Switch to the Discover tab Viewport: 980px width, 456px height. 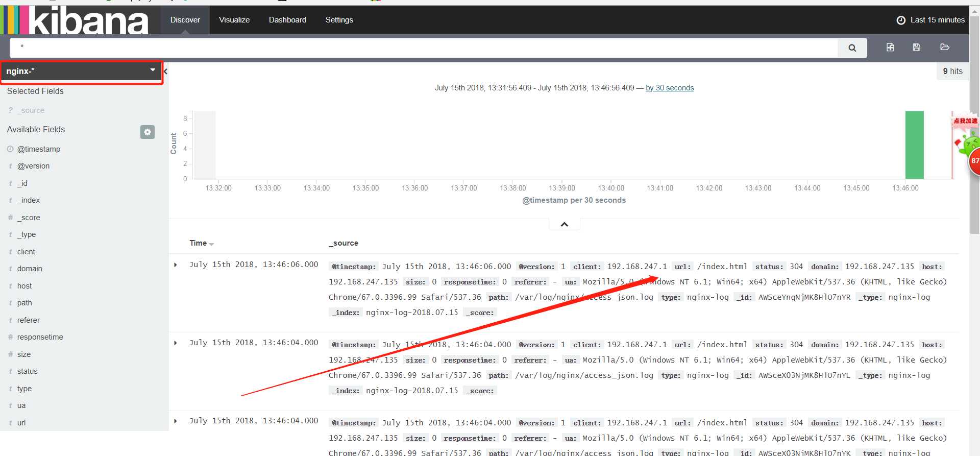pyautogui.click(x=185, y=20)
